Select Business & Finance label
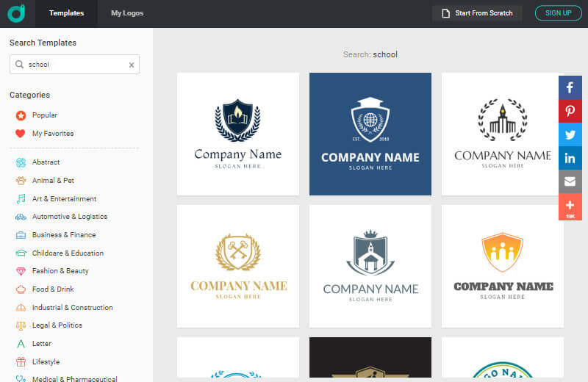588x382 pixels. (64, 234)
